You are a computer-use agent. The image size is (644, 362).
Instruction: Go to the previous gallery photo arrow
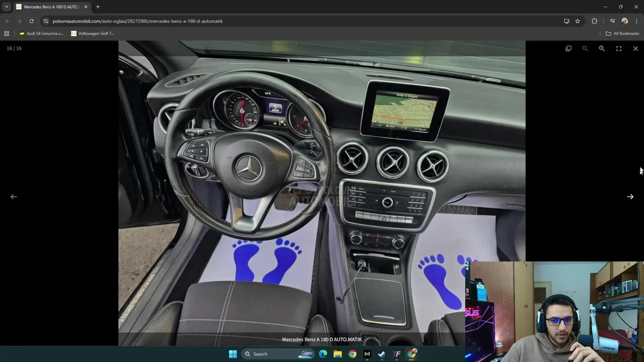(14, 197)
